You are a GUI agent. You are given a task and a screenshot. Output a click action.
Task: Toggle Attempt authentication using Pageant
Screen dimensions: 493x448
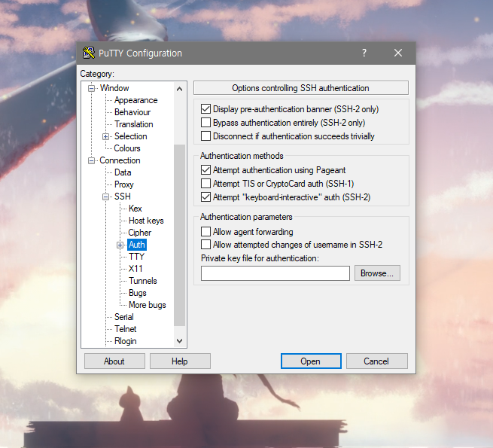click(205, 170)
